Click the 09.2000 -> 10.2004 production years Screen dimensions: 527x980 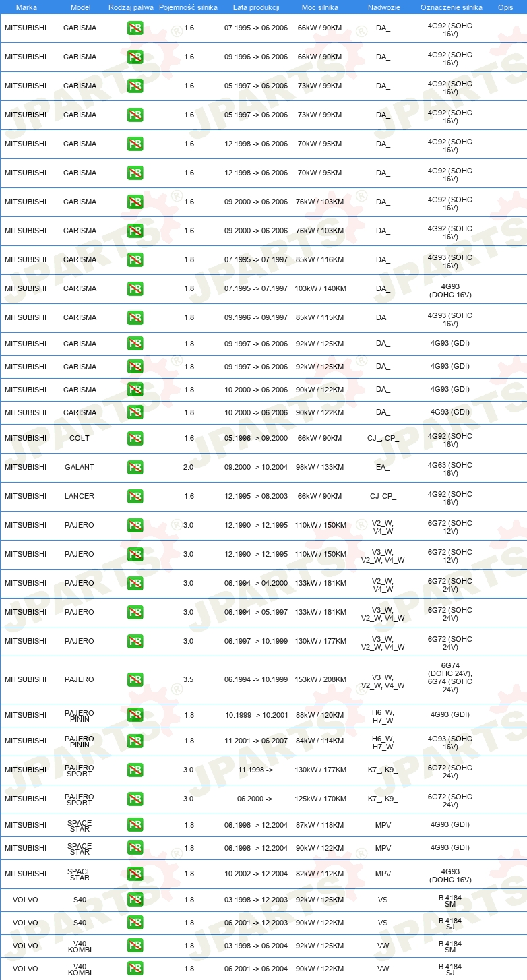click(x=256, y=467)
